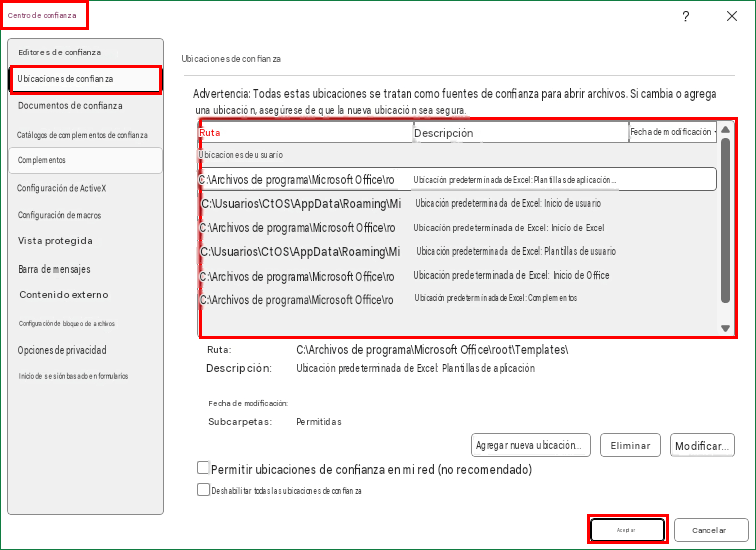Open the help question mark icon
This screenshot has width=756, height=550.
point(686,16)
